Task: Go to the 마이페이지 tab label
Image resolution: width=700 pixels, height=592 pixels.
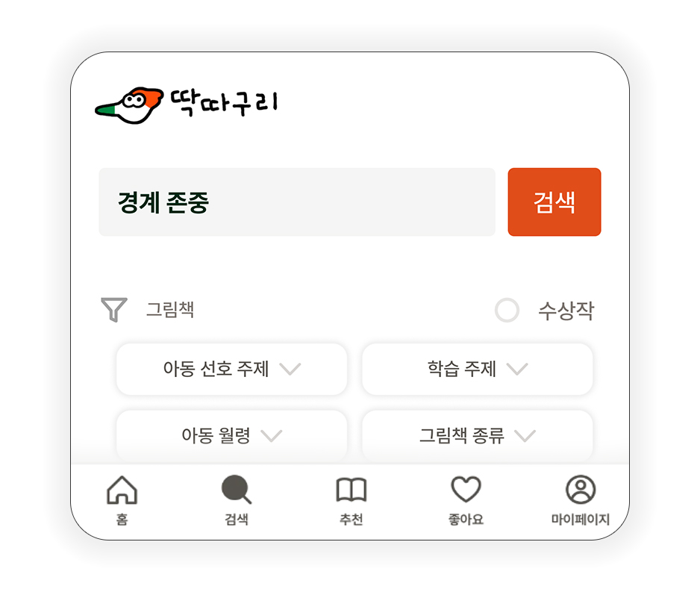Action: click(x=581, y=520)
